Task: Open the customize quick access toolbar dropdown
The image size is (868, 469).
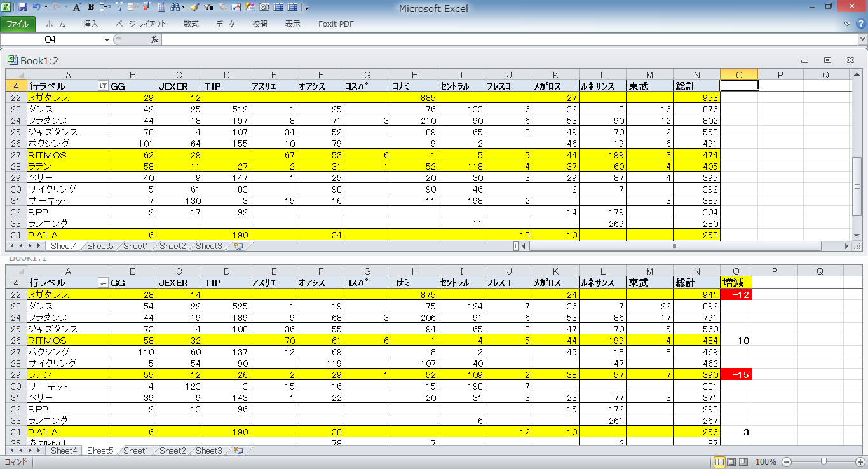Action: pyautogui.click(x=306, y=8)
